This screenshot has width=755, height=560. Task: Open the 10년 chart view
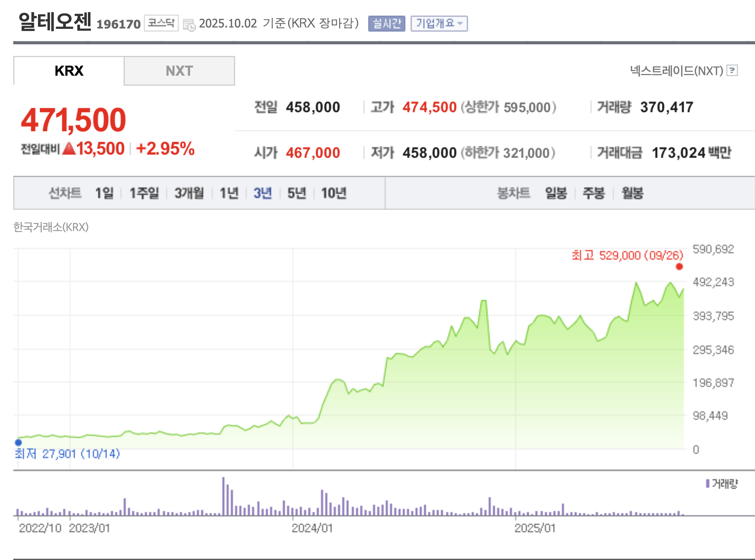pyautogui.click(x=334, y=193)
